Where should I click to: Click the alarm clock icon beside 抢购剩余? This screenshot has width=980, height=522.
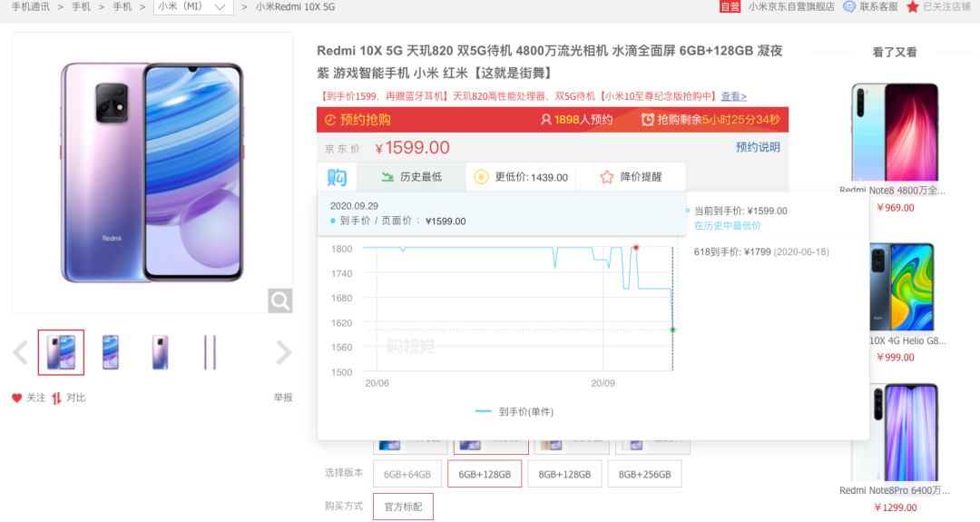coord(648,120)
